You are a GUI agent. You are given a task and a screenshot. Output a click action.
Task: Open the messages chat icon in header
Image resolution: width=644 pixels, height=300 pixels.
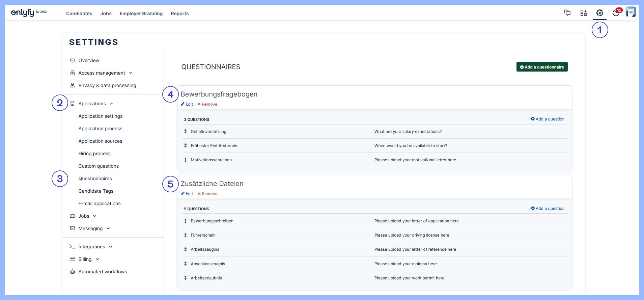pyautogui.click(x=567, y=13)
